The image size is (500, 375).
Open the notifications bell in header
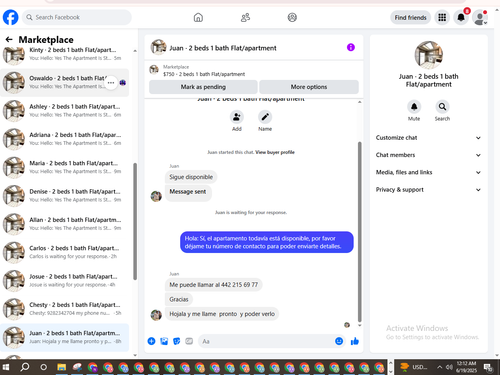[x=461, y=17]
